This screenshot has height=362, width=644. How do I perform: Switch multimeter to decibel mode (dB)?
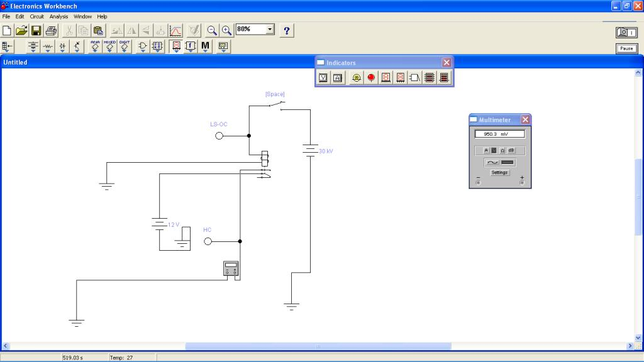coord(511,150)
